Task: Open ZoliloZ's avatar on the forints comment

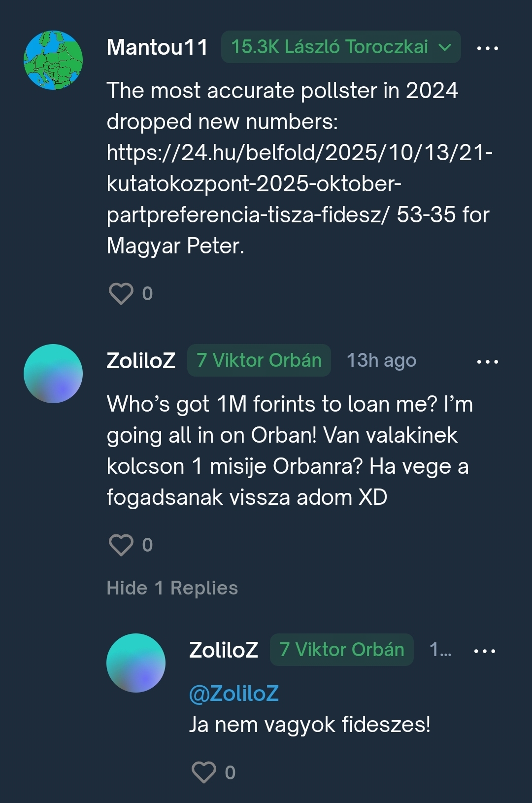Action: point(53,374)
